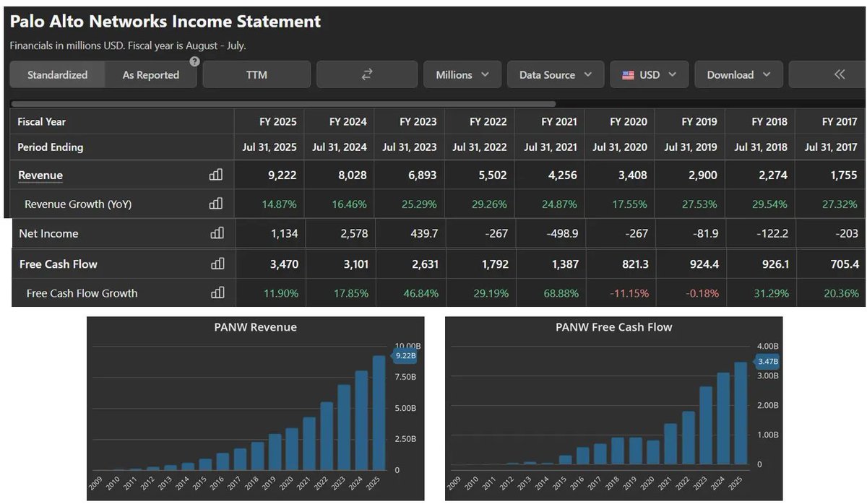This screenshot has width=867, height=504.
Task: Open chart icon for Free Cash Flow Growth row
Action: point(217,293)
